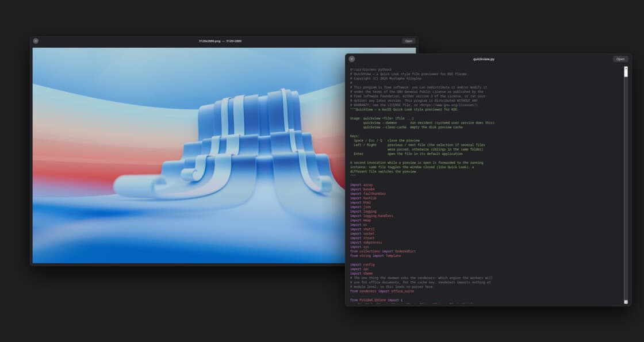Screen dimensions: 644x342
Task: Click 'from PySide6.QtCore import (' line
Action: click(x=376, y=300)
